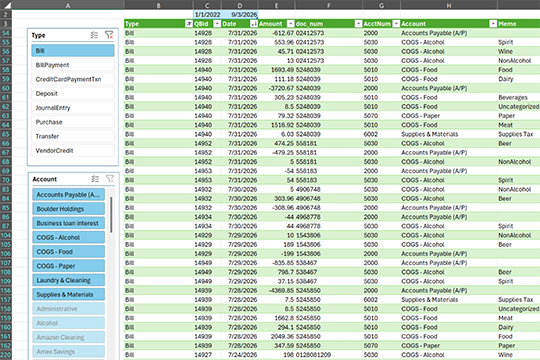Clear the filter on the Account slicer
This screenshot has height=360, width=540.
click(110, 179)
